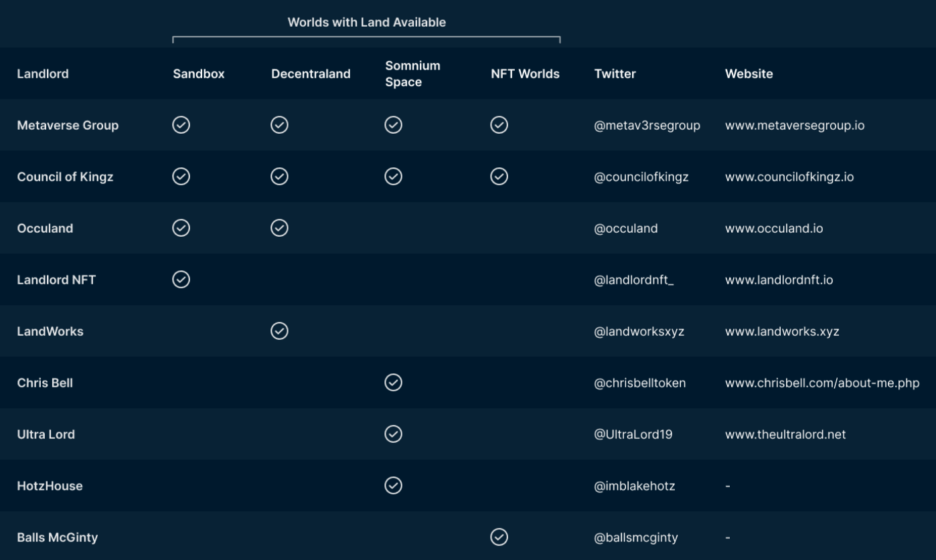Toggle HotzHouse's Somnium Space availability mark
This screenshot has height=560, width=936.
point(394,485)
